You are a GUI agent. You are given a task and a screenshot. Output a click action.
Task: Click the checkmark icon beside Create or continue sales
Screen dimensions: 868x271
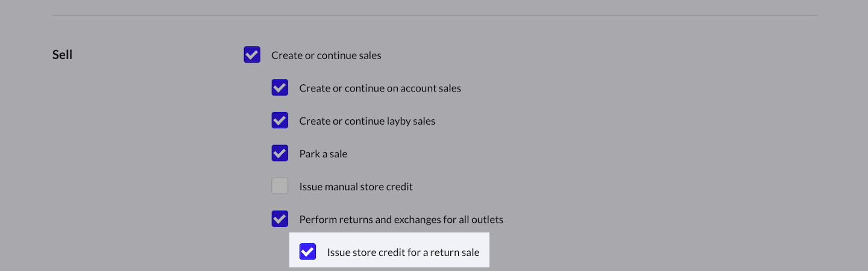(x=252, y=55)
